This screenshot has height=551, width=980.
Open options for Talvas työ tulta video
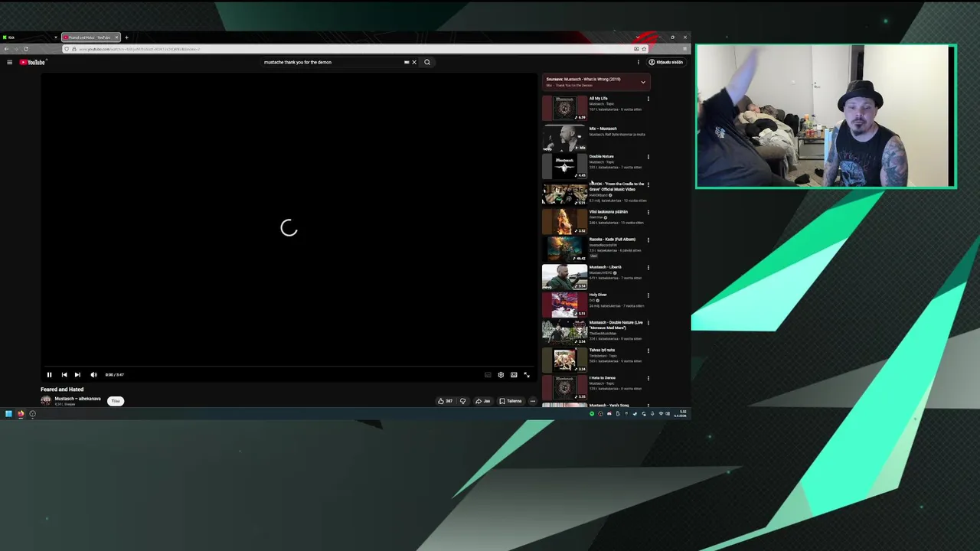click(648, 350)
